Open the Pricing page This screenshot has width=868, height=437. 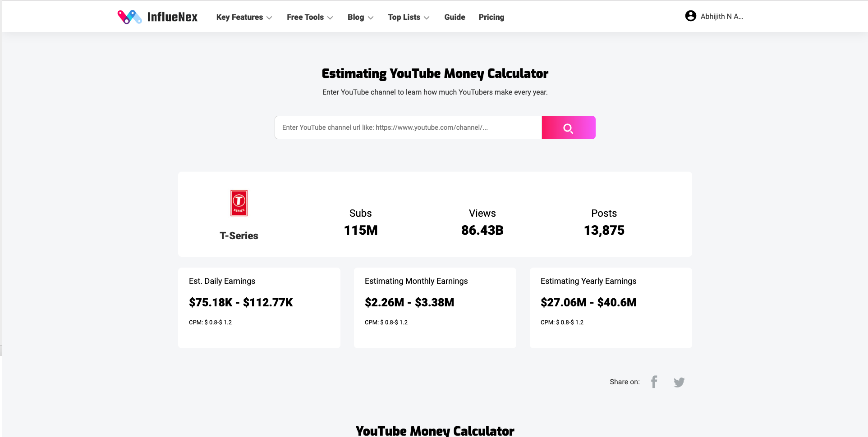(491, 17)
